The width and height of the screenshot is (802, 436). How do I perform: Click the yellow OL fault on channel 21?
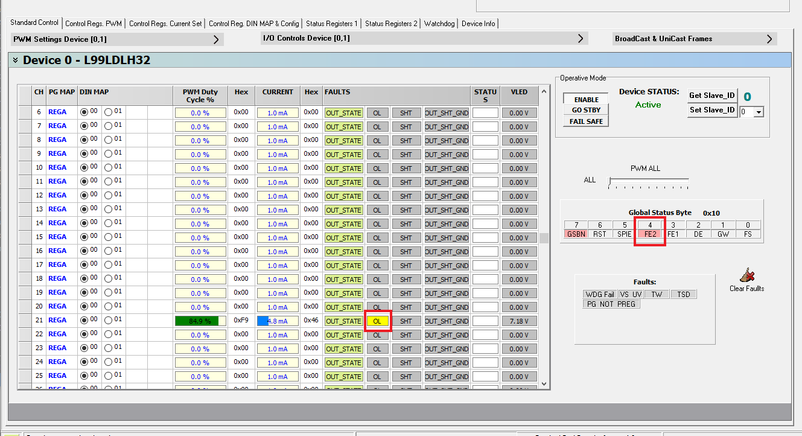[x=378, y=320]
